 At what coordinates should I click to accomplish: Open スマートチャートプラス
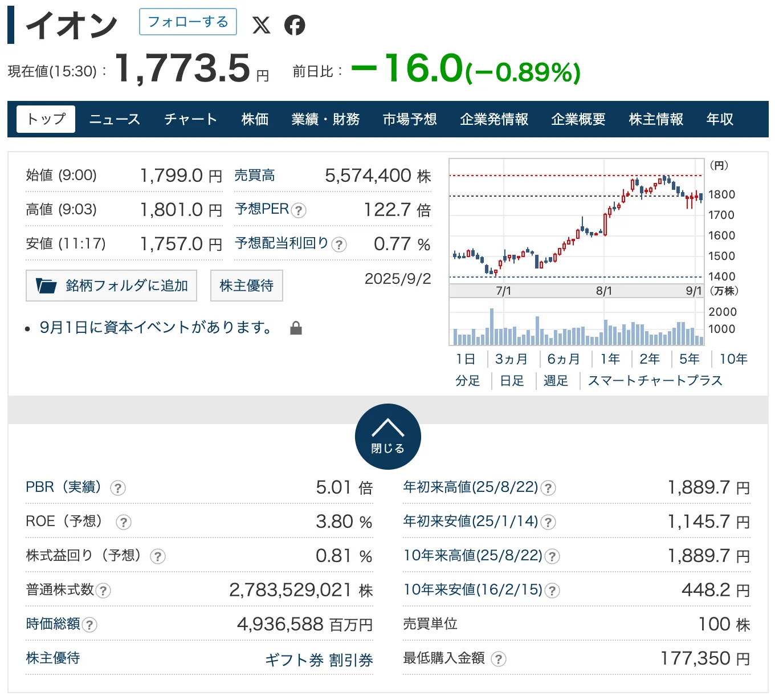point(655,381)
